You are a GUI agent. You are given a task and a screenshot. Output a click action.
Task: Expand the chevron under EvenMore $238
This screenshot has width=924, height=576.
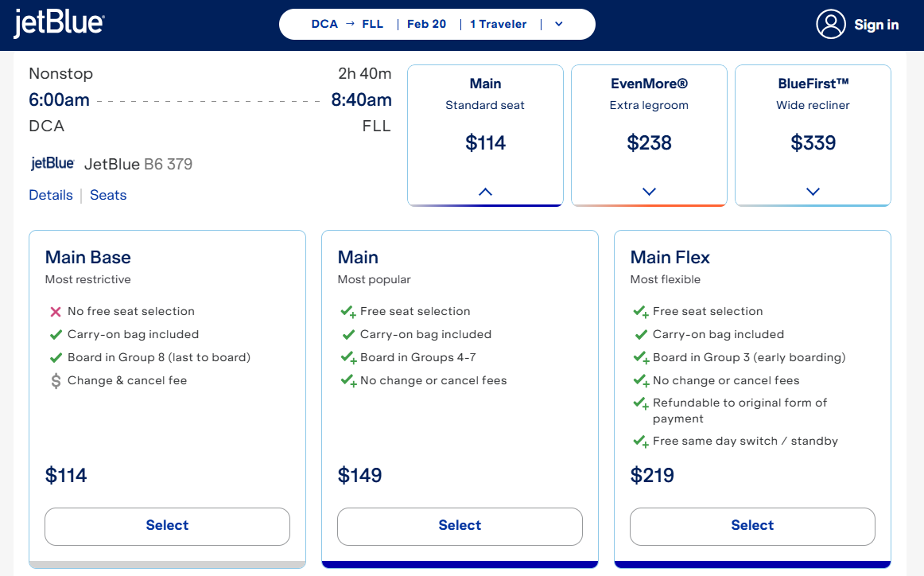[x=650, y=192]
